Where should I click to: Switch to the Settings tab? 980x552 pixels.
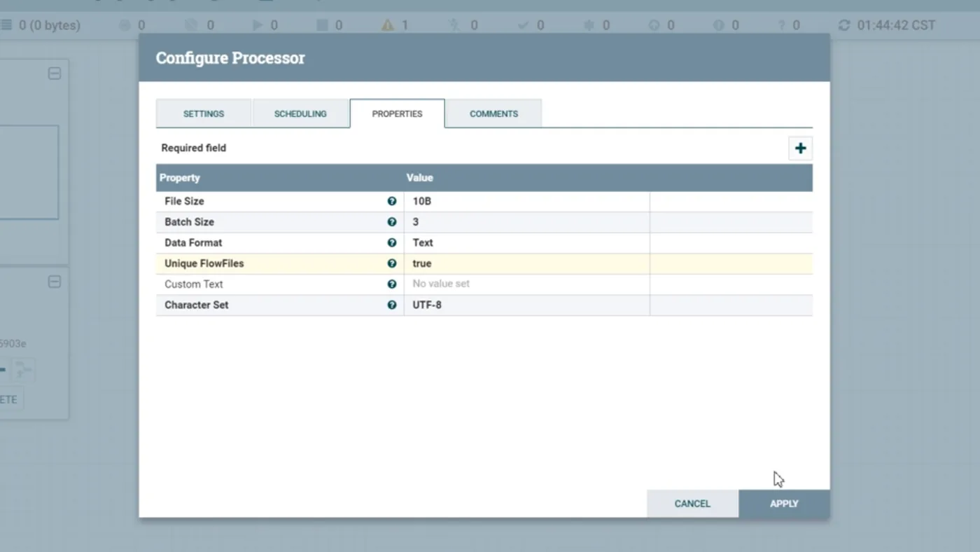pyautogui.click(x=204, y=113)
